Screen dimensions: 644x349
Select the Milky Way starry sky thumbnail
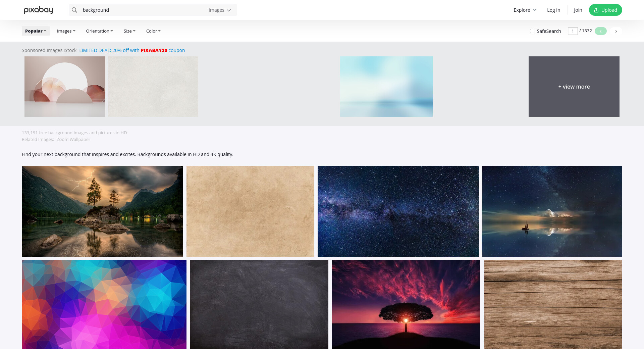[398, 211]
